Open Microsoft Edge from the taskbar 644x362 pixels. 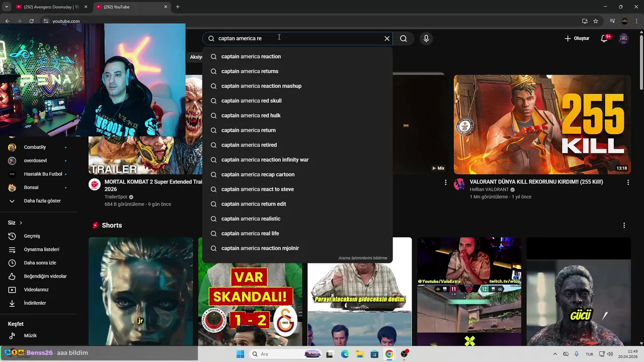[345, 354]
